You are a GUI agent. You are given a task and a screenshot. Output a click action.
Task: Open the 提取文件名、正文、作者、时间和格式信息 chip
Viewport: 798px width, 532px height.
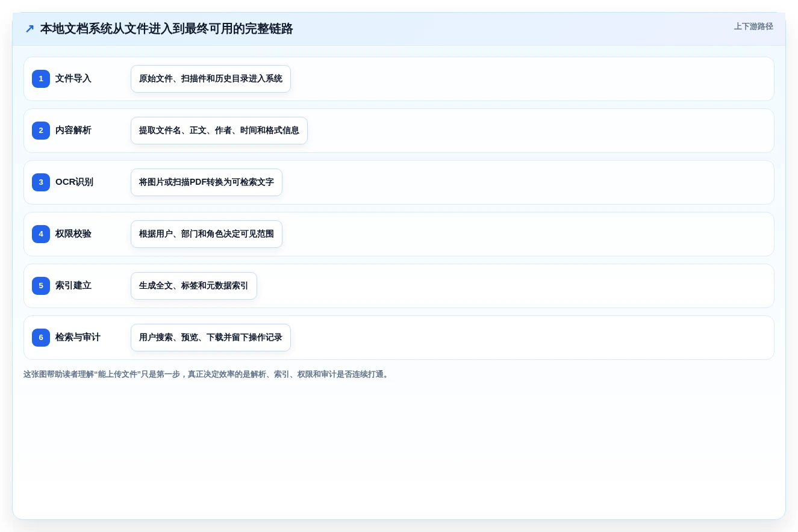[x=219, y=131]
